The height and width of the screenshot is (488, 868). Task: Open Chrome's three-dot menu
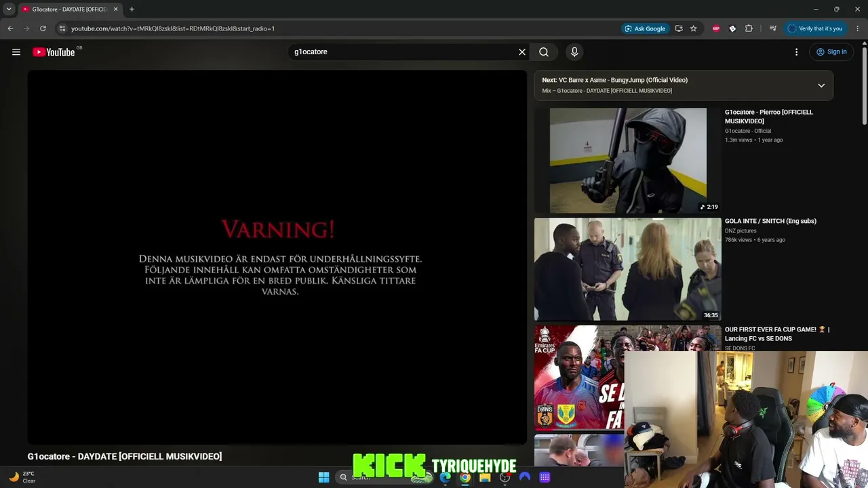858,28
